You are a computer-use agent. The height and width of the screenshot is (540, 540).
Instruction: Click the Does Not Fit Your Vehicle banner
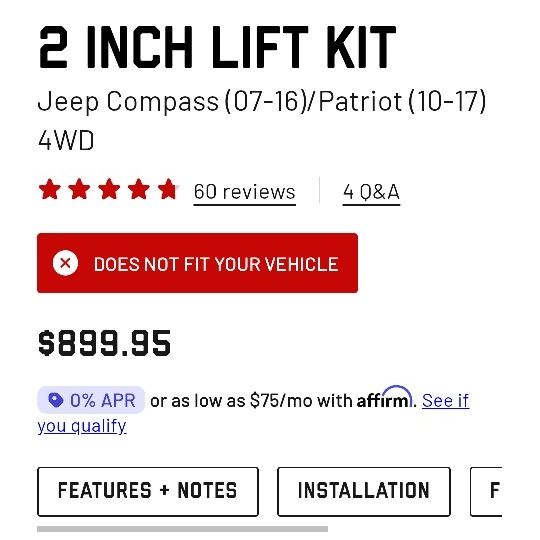[197, 263]
